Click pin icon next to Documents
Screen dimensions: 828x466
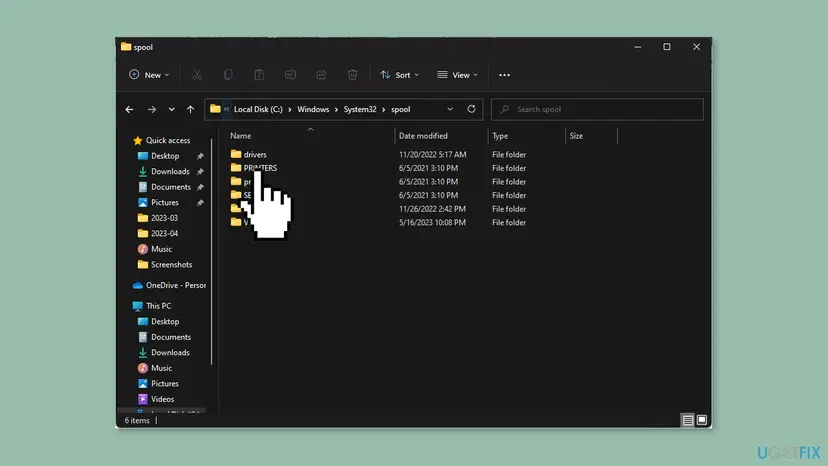click(200, 187)
